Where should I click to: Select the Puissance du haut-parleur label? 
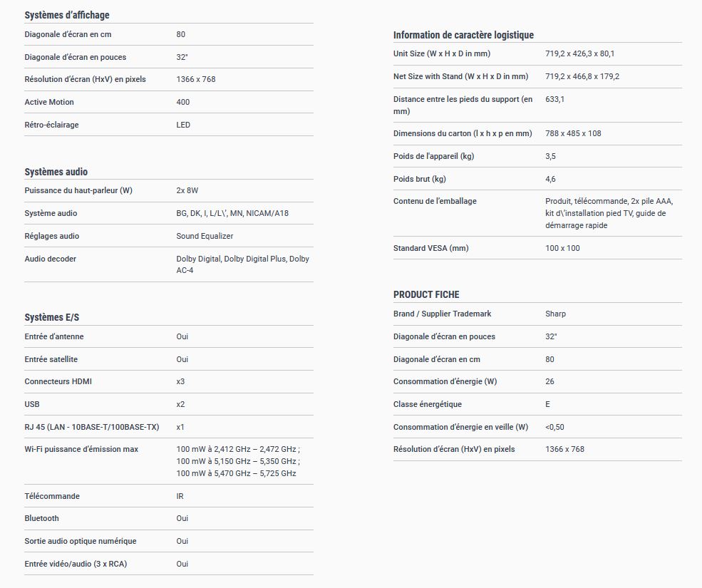coord(78,190)
